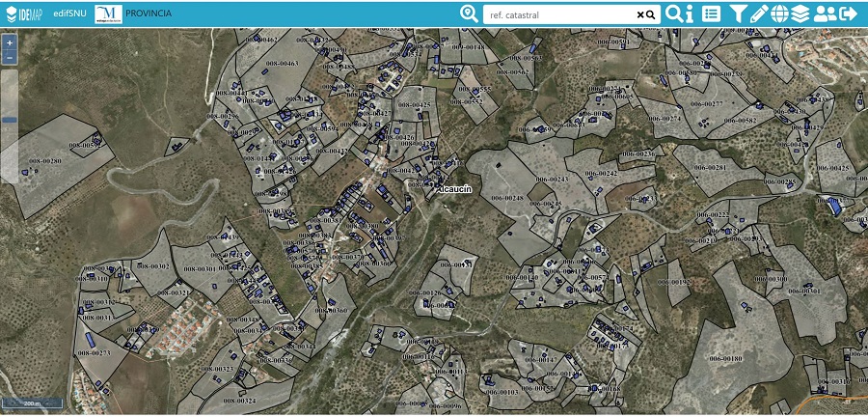The height and width of the screenshot is (417, 868).
Task: Click the logout exit icon
Action: click(x=848, y=14)
